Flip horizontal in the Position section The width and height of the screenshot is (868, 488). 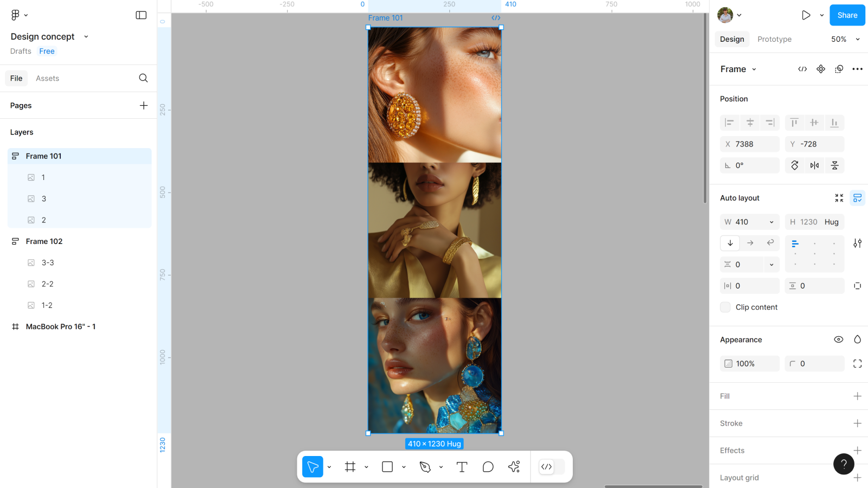pyautogui.click(x=814, y=165)
